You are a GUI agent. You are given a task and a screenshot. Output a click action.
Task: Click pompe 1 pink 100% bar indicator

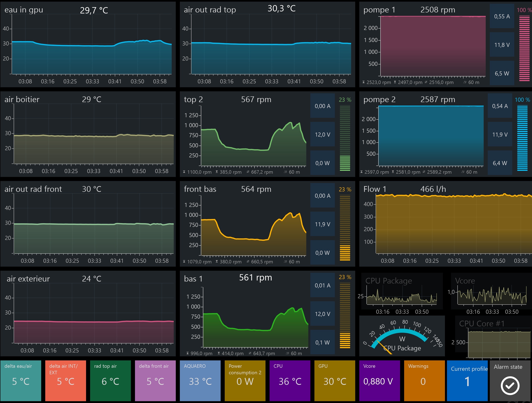(x=524, y=48)
